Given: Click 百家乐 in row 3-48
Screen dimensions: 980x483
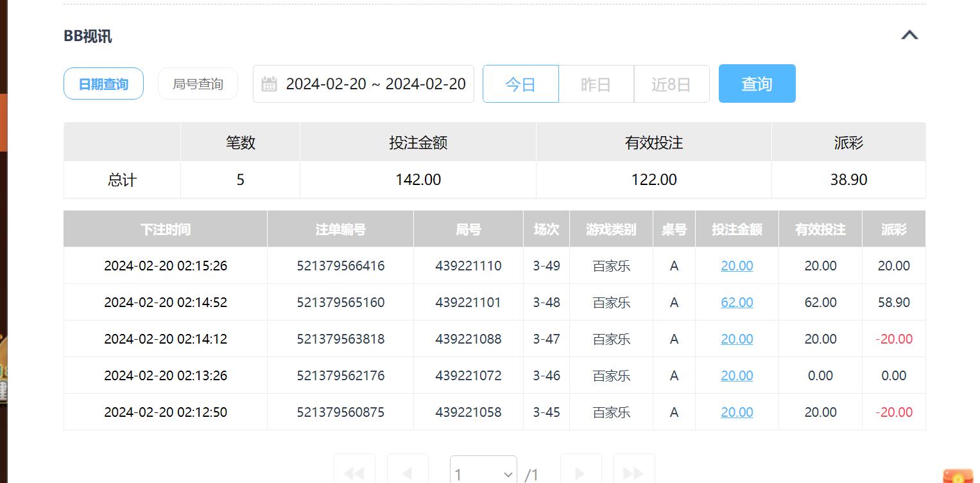Looking at the screenshot, I should pos(611,302).
